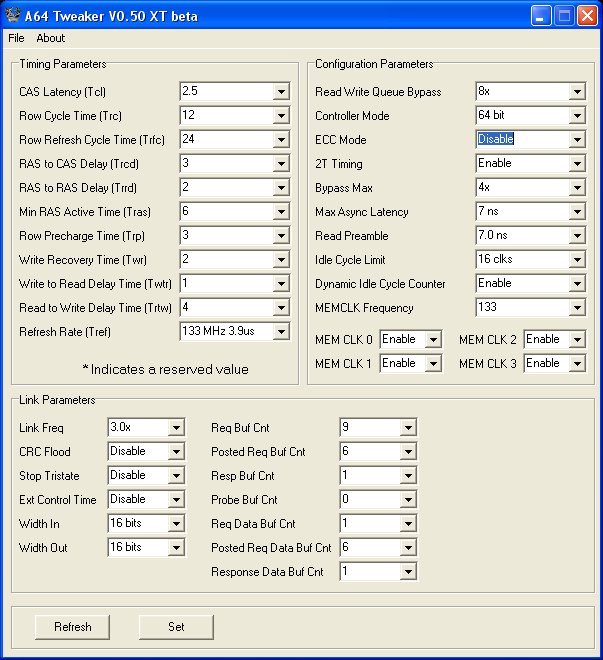
Task: Expand Link Freq dropdown
Action: pyautogui.click(x=176, y=428)
